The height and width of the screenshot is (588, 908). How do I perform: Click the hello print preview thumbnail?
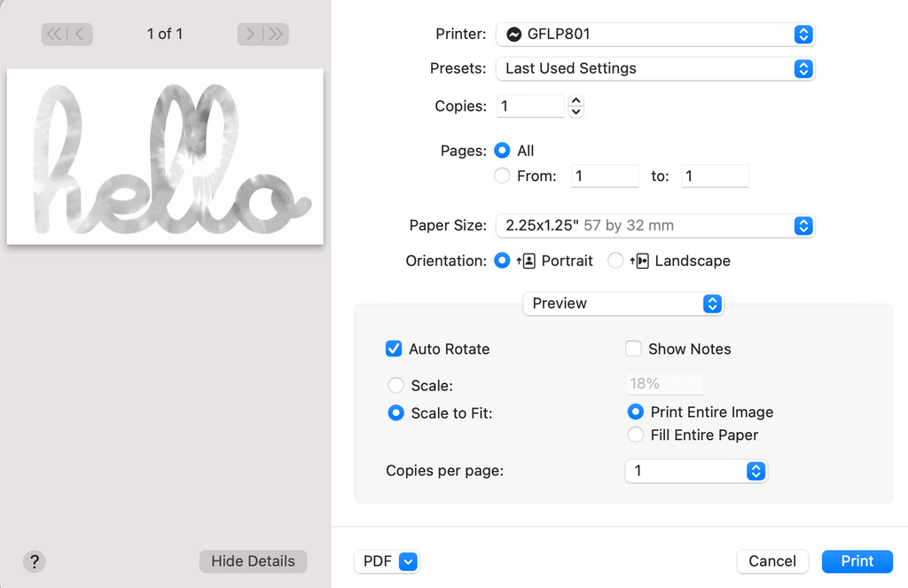pos(165,157)
